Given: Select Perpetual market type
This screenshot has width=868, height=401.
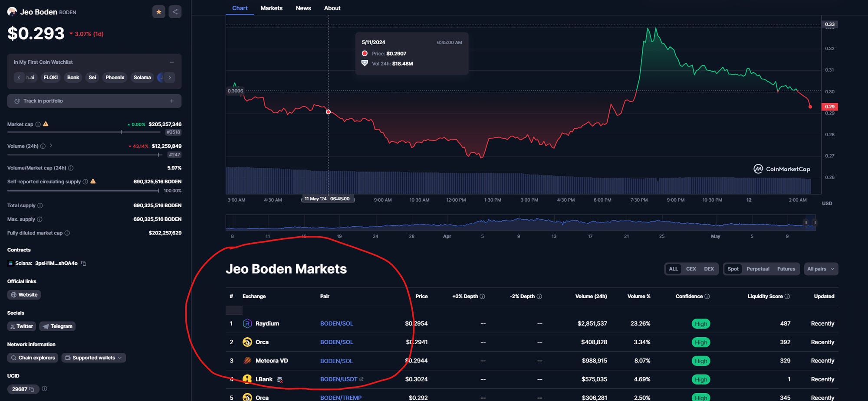Looking at the screenshot, I should click(x=758, y=269).
